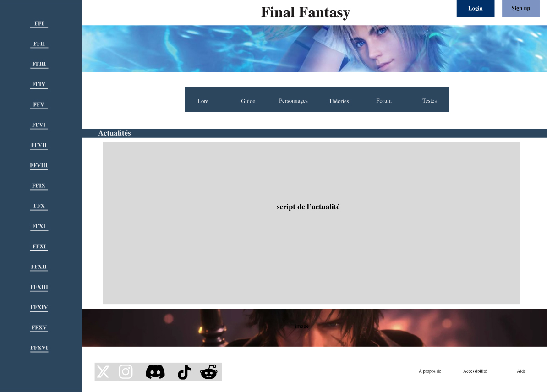Viewport: 547px width, 392px height.
Task: Click the Sign up button
Action: click(x=520, y=9)
